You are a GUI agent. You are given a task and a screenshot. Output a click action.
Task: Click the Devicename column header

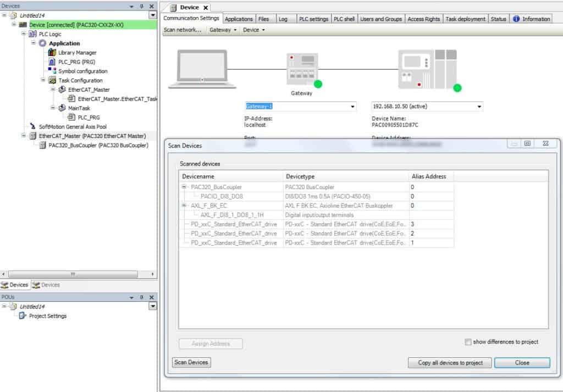click(231, 176)
